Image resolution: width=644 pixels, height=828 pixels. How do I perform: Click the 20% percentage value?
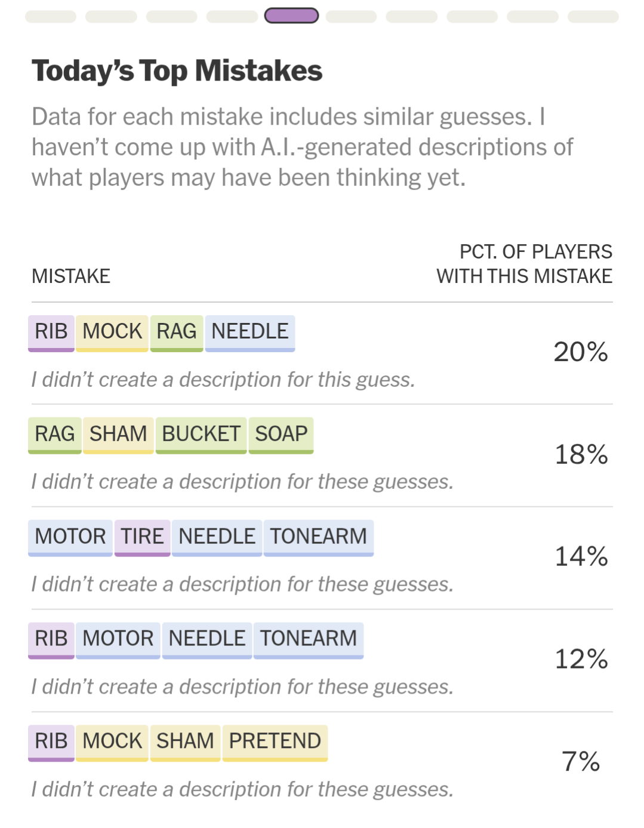click(x=581, y=352)
